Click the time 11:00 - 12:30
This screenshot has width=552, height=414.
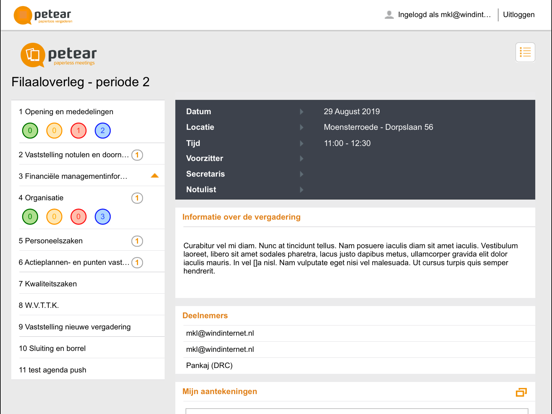point(347,143)
